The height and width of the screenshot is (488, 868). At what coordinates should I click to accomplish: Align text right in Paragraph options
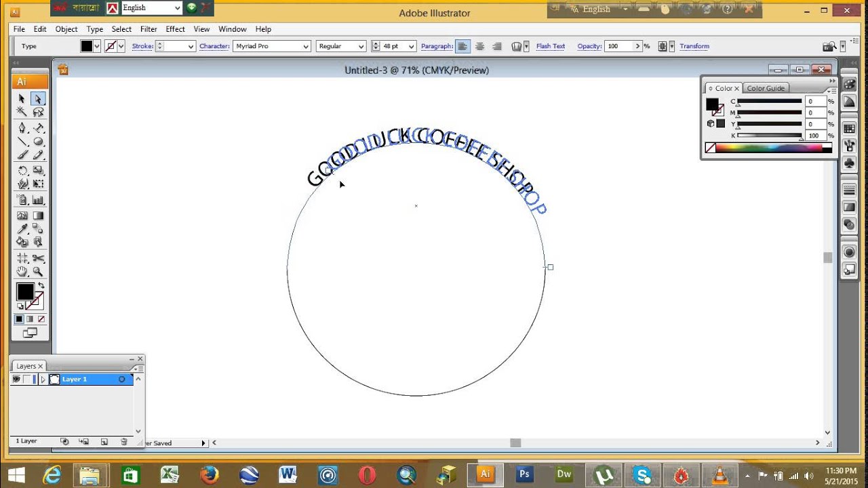point(496,46)
